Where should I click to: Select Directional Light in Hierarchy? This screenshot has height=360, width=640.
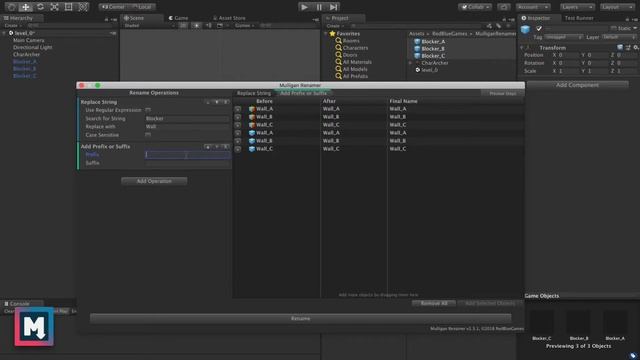tap(33, 47)
